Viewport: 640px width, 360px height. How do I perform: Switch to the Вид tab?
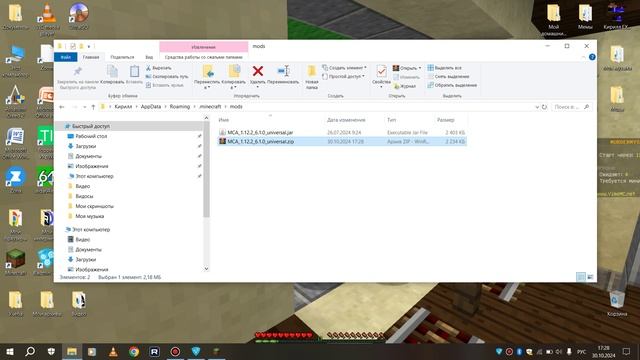tap(149, 57)
